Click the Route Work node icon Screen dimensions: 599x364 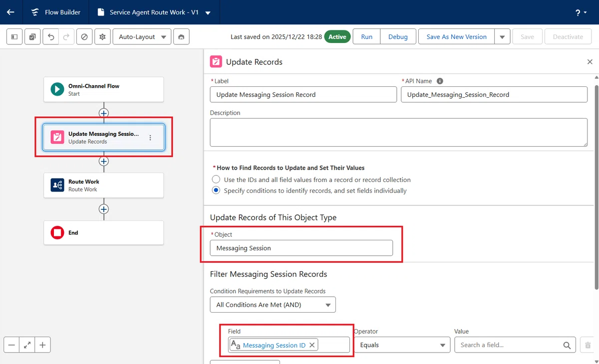[x=57, y=185]
